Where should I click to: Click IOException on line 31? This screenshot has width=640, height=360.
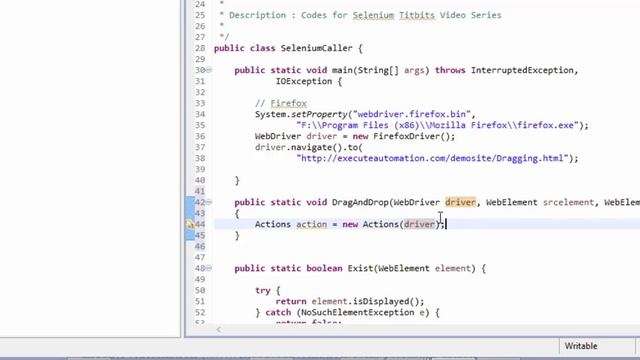point(304,81)
